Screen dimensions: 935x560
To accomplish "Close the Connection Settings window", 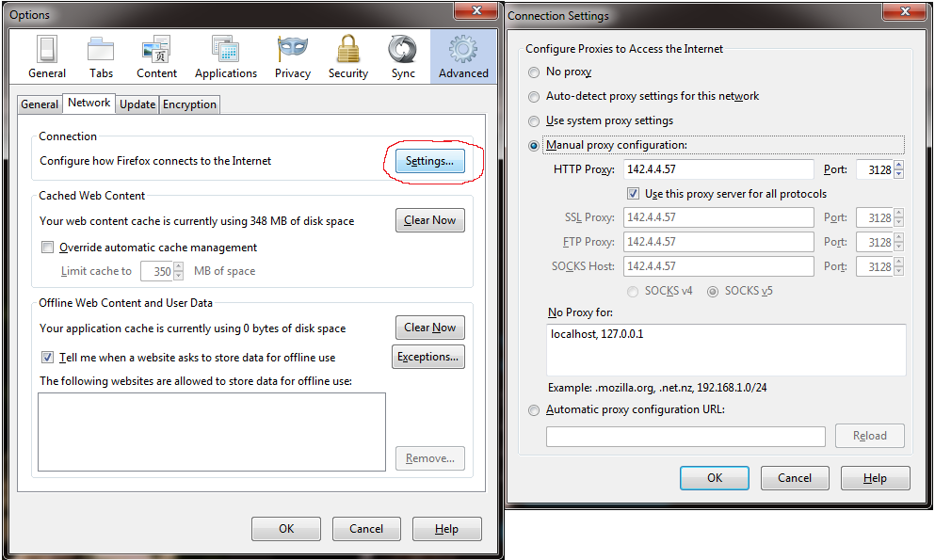I will click(905, 11).
